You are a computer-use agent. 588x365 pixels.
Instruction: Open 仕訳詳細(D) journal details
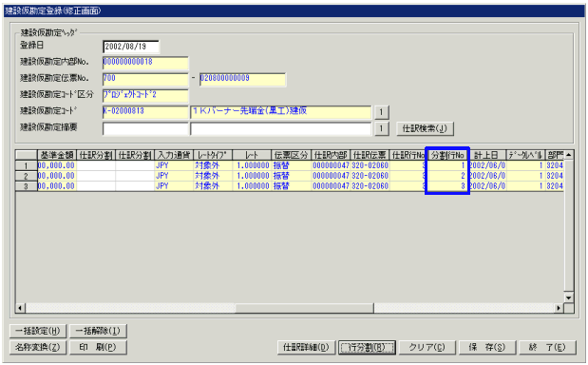coord(306,347)
